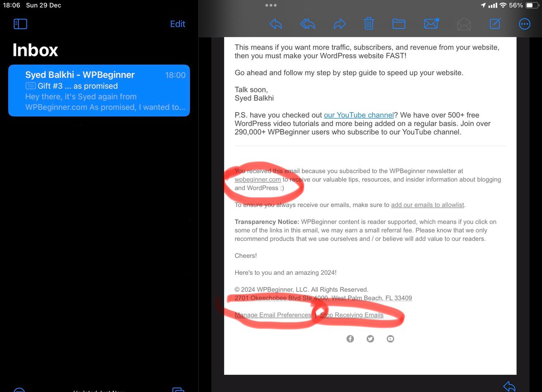Click Manage Email Preferences link
The image size is (542, 392).
tap(273, 315)
